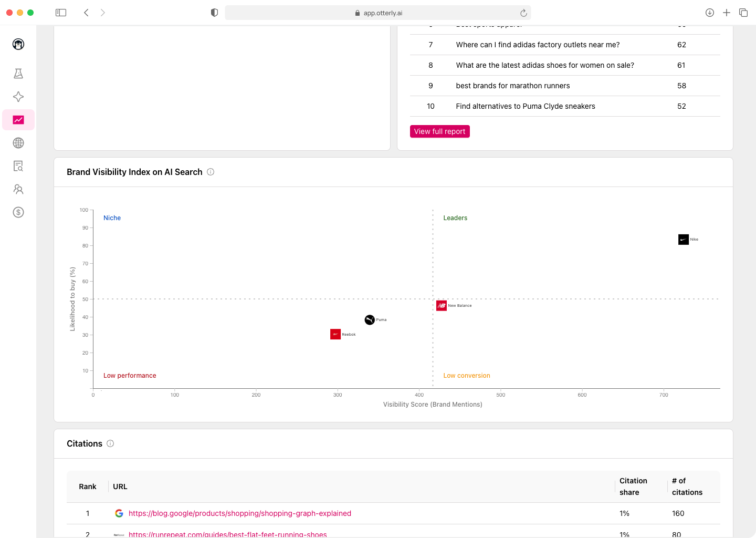Image resolution: width=756 pixels, height=538 pixels.
Task: Click row 'Where can I find adidas factory outlets'
Action: point(565,45)
